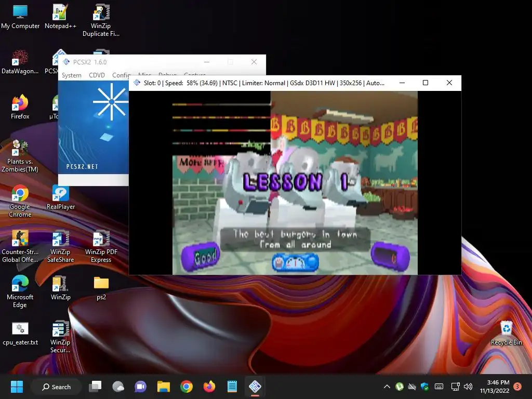Image resolution: width=532 pixels, height=399 pixels.
Task: Click the PCSX2 logo in main window title
Action: click(66, 62)
